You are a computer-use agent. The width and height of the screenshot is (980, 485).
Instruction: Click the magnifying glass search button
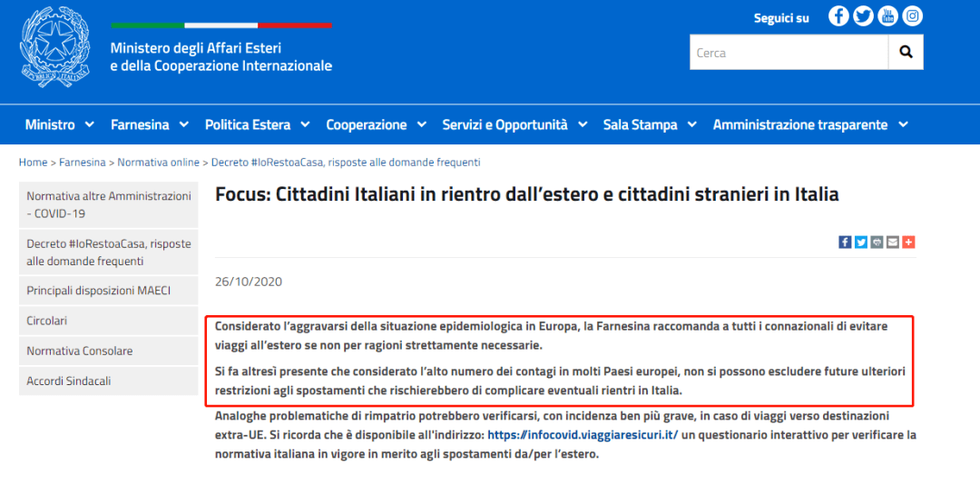pyautogui.click(x=906, y=53)
